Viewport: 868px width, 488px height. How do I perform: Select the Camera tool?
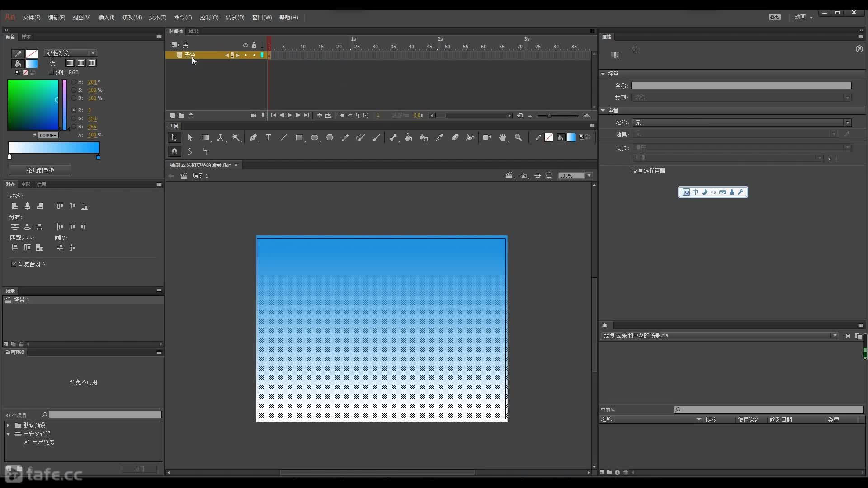pyautogui.click(x=487, y=137)
